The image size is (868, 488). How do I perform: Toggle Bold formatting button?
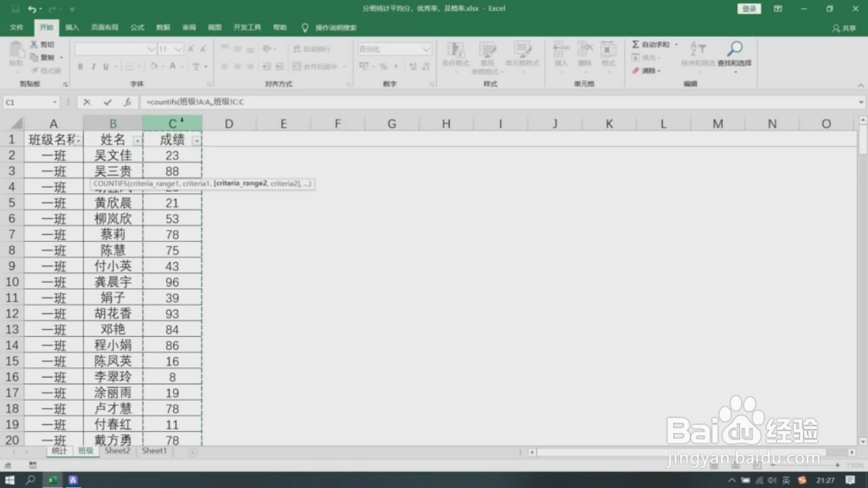point(80,66)
